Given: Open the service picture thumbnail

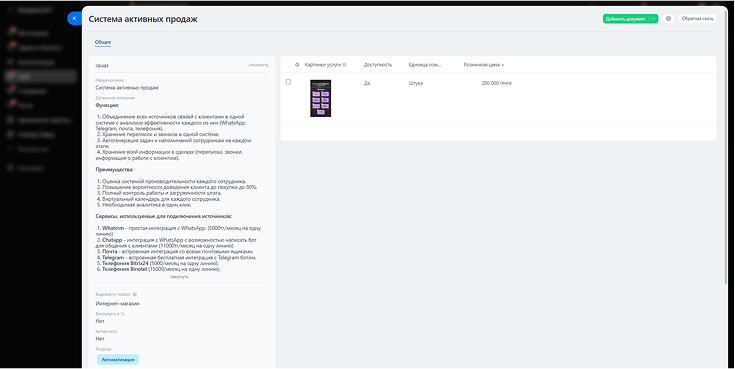Looking at the screenshot, I should point(321,98).
